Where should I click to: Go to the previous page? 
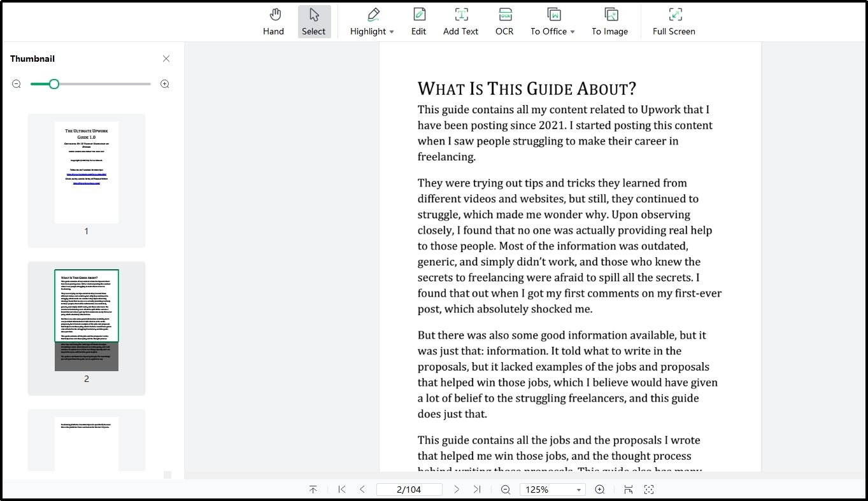point(362,490)
